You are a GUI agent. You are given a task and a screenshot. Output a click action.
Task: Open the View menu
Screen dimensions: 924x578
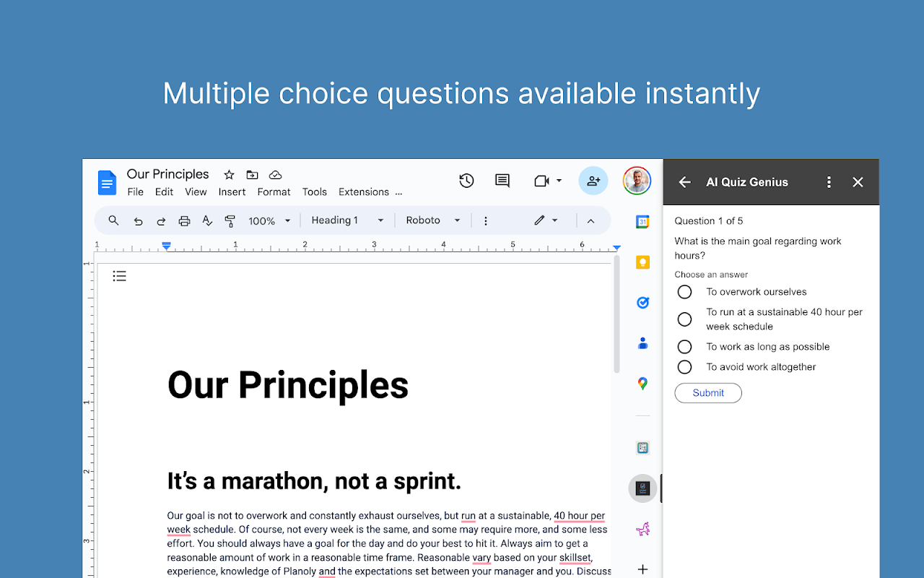(196, 192)
